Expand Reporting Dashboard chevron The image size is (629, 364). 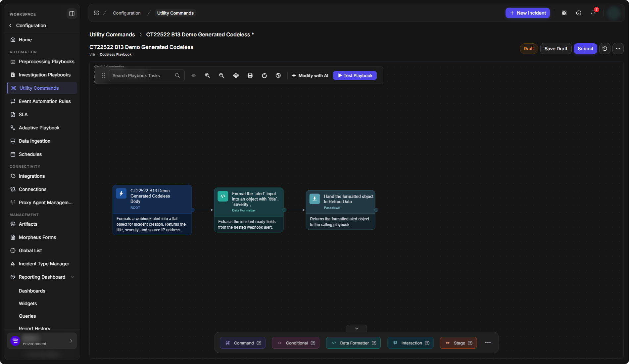click(x=72, y=277)
